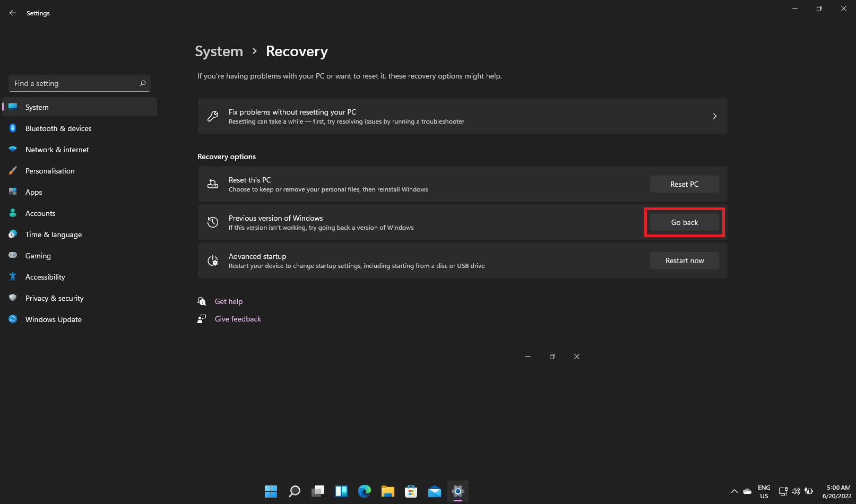This screenshot has width=856, height=504.
Task: Click the Privacy shield icon
Action: [x=13, y=298]
